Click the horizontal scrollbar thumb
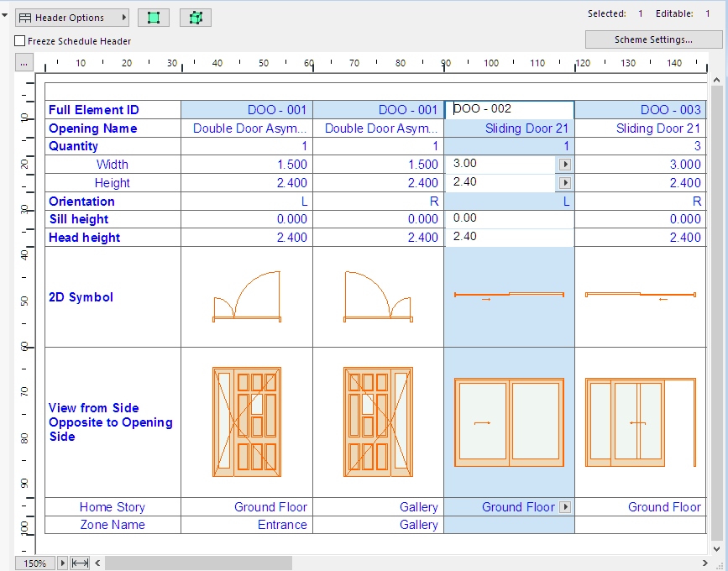 click(x=198, y=563)
